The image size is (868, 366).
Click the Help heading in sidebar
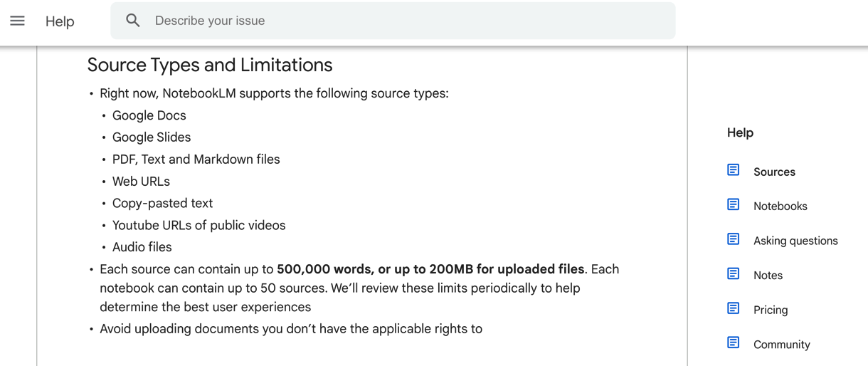(x=740, y=132)
